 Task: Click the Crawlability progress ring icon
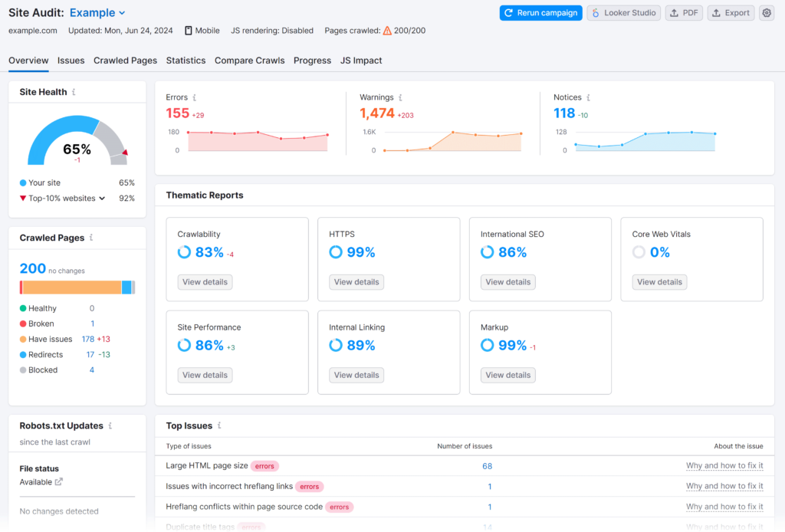pyautogui.click(x=184, y=252)
